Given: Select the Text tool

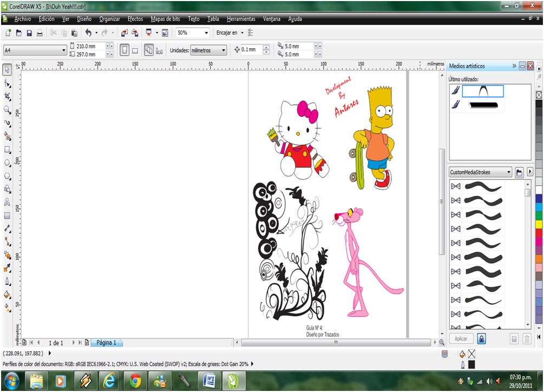Looking at the screenshot, I should [x=7, y=202].
